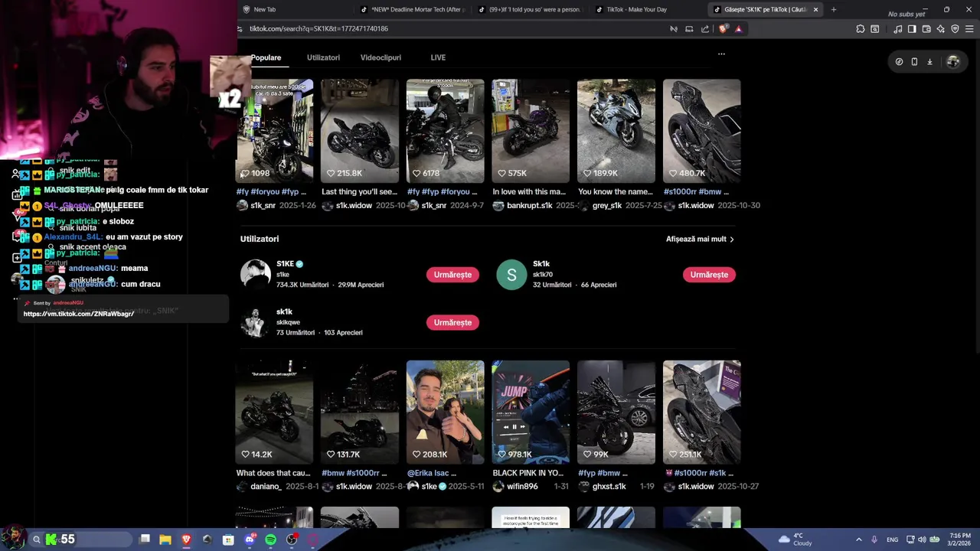
Task: Open Discord from the taskbar
Action: click(249, 540)
